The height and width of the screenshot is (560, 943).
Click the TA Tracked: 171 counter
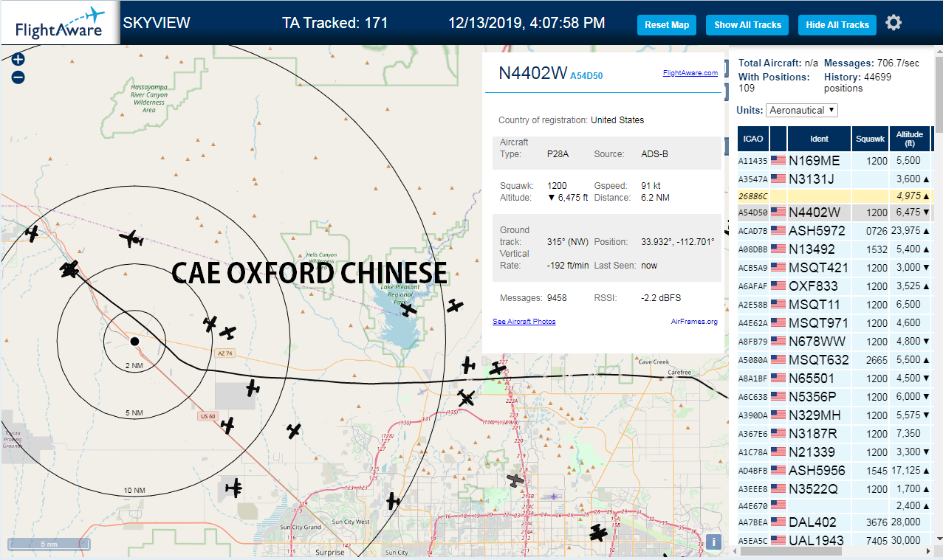335,23
